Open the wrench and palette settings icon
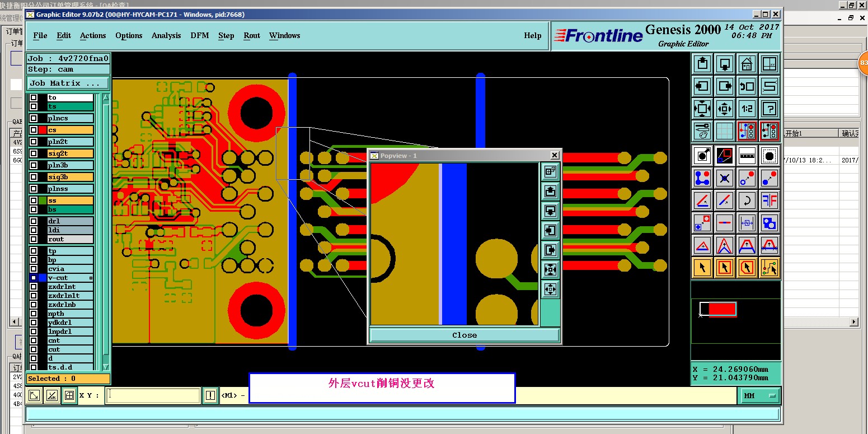The height and width of the screenshot is (434, 868). [702, 131]
